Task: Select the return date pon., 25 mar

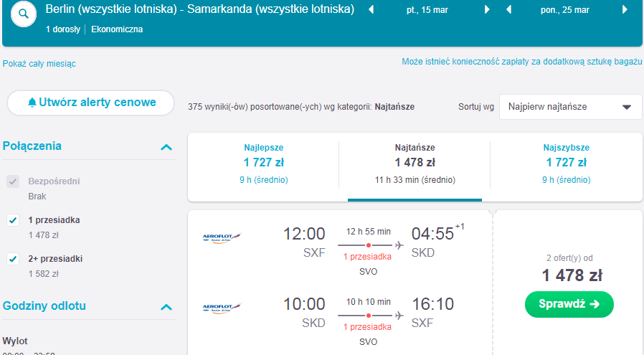Action: point(564,10)
